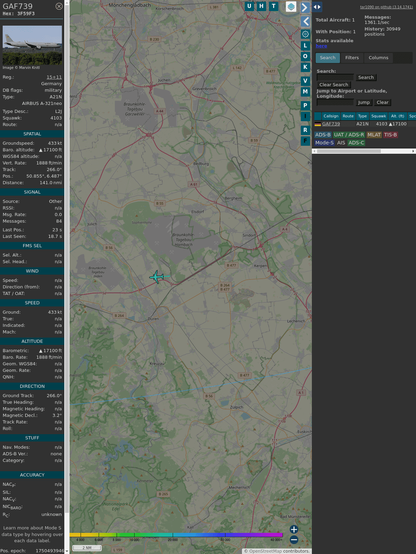Screen dimensions: 416x554
Task: Click the horizontal scrollbar under aircraft table
Action: pos(364,151)
